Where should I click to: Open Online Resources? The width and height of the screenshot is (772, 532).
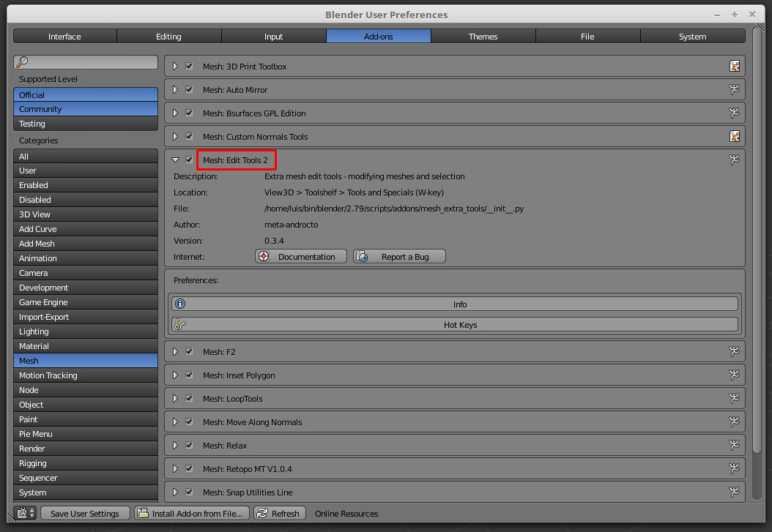click(346, 513)
